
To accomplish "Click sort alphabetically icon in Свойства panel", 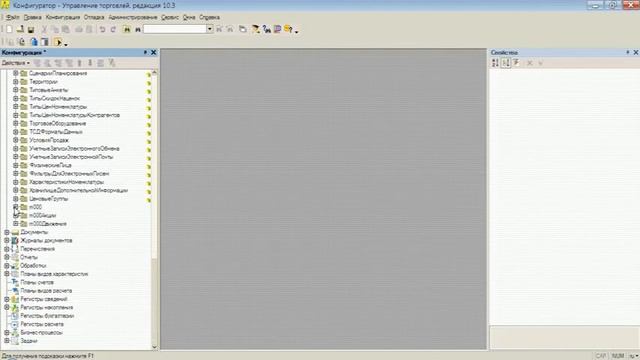I will (x=495, y=63).
